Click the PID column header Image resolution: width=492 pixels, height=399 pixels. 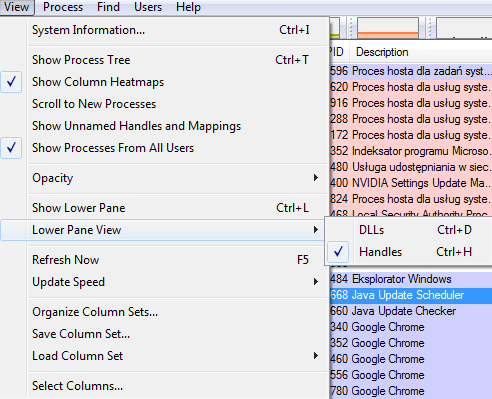tap(339, 52)
